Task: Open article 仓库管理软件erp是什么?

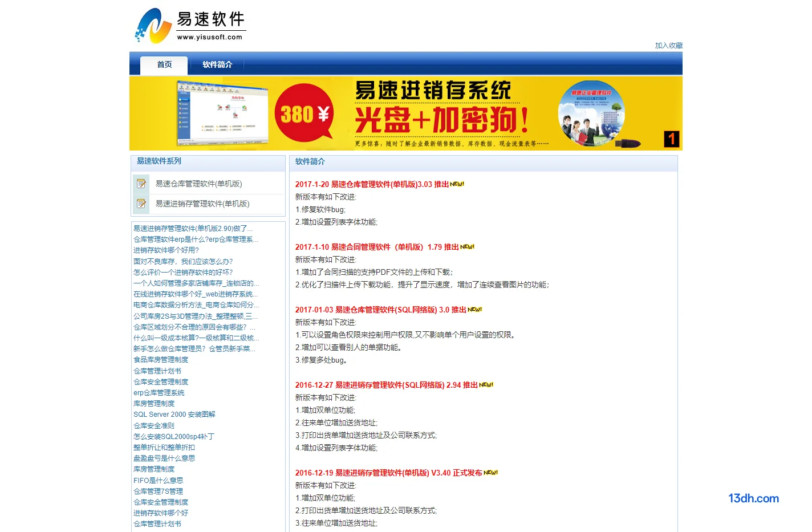Action: click(196, 239)
